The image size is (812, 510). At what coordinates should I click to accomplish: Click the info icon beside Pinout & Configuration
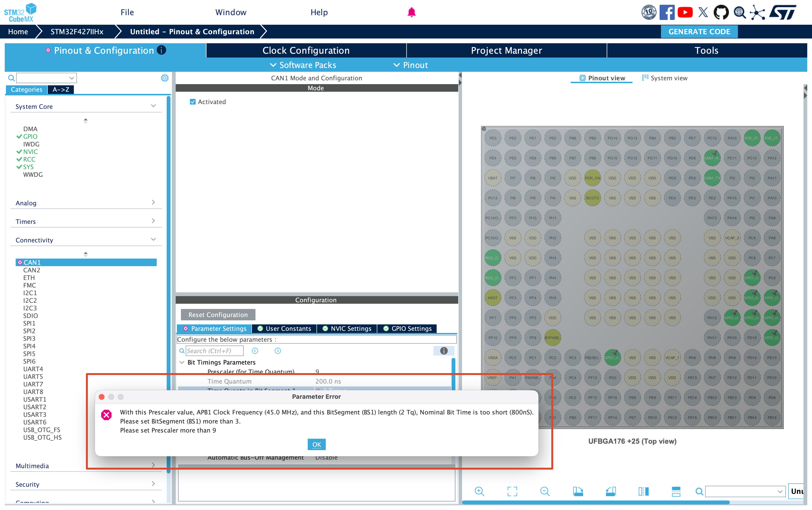tap(162, 50)
